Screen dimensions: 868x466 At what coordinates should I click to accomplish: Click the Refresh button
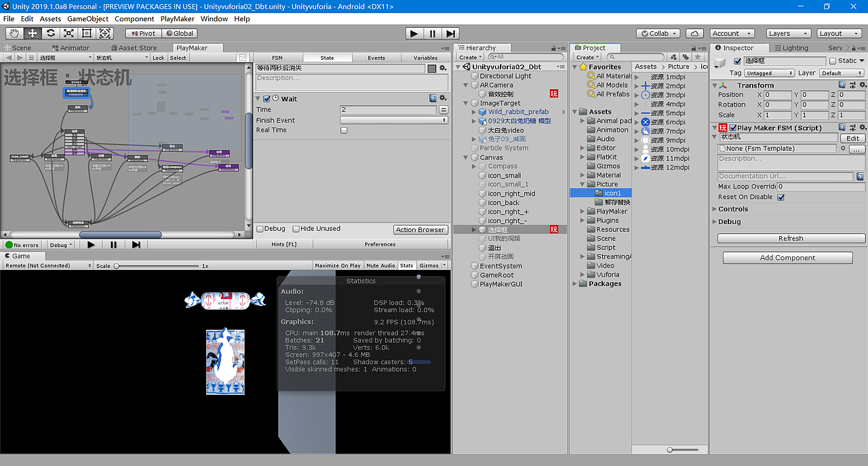point(791,238)
